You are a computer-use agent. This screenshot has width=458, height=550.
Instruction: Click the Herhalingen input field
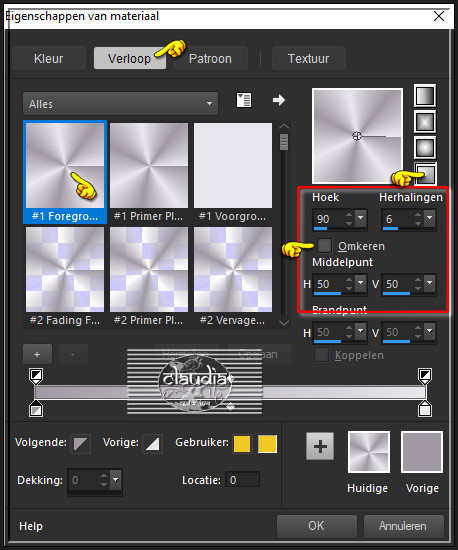(x=397, y=219)
